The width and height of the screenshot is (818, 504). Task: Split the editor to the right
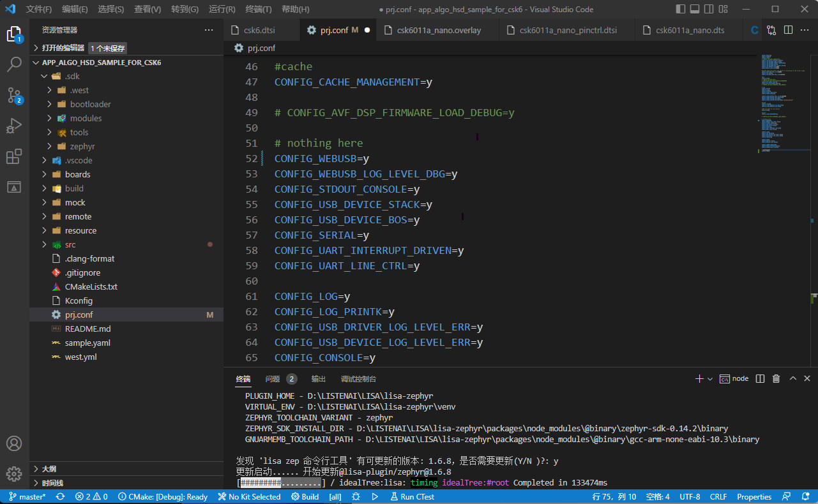point(788,30)
